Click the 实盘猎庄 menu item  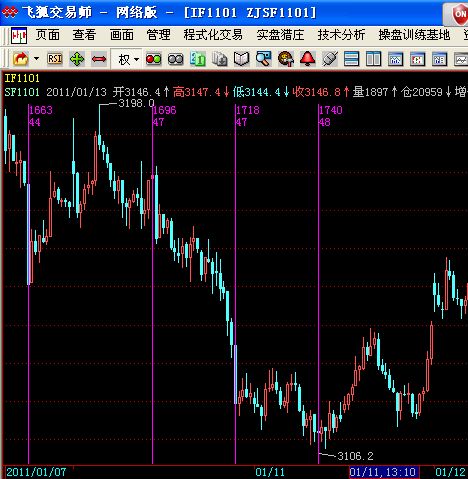pyautogui.click(x=280, y=35)
